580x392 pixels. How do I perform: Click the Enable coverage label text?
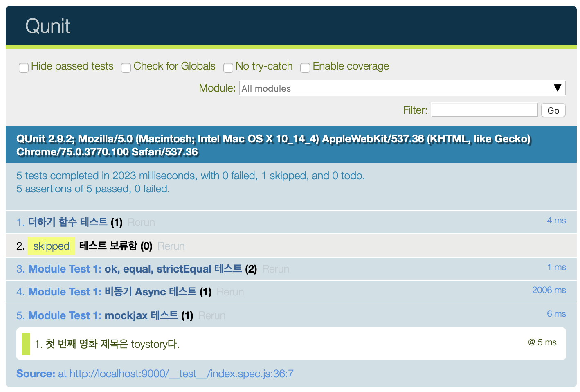point(351,66)
